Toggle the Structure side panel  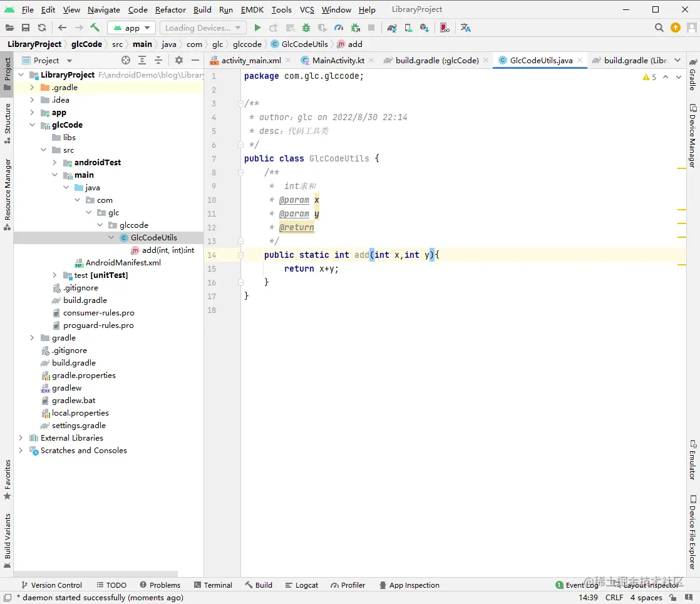(x=7, y=123)
